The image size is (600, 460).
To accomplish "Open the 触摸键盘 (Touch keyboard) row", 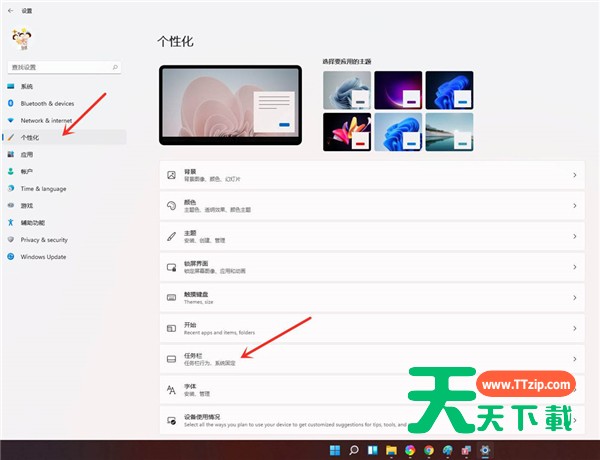I will point(372,298).
